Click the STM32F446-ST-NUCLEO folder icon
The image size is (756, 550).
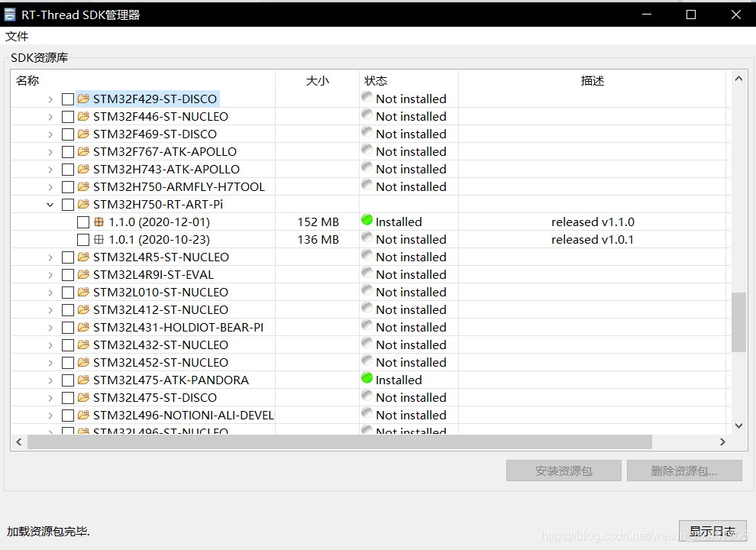83,116
